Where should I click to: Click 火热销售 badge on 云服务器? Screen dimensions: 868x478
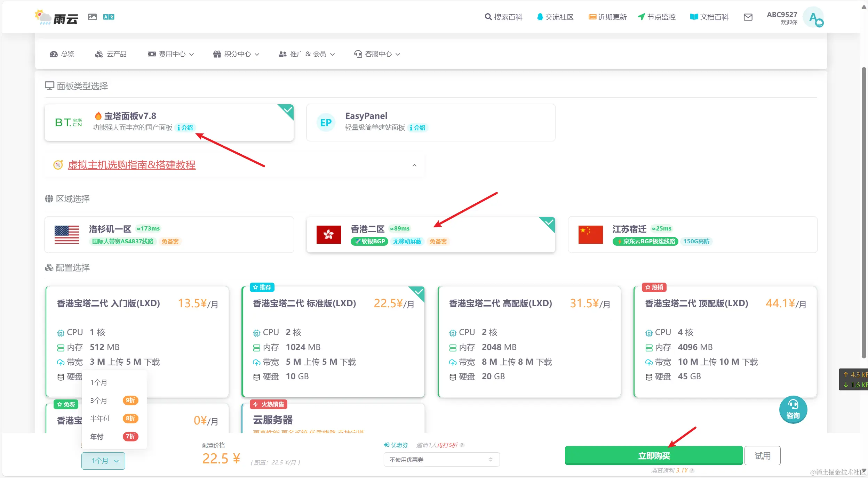(268, 404)
